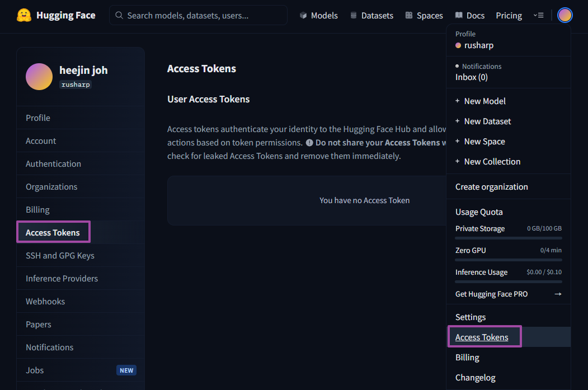The height and width of the screenshot is (390, 588).
Task: Choose New Dataset from the user menu
Action: click(509, 121)
